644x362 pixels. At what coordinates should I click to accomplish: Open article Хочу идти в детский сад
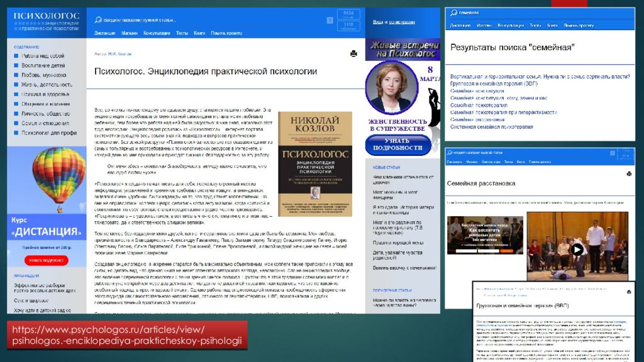coord(42,310)
